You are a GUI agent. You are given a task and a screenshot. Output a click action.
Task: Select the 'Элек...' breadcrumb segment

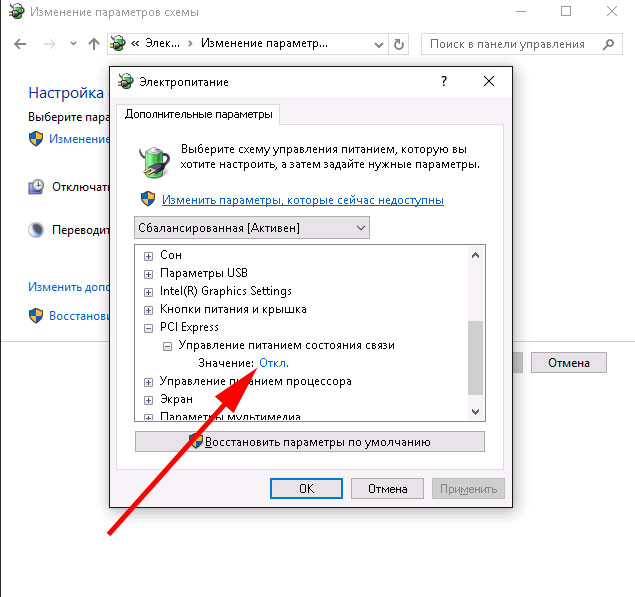162,43
